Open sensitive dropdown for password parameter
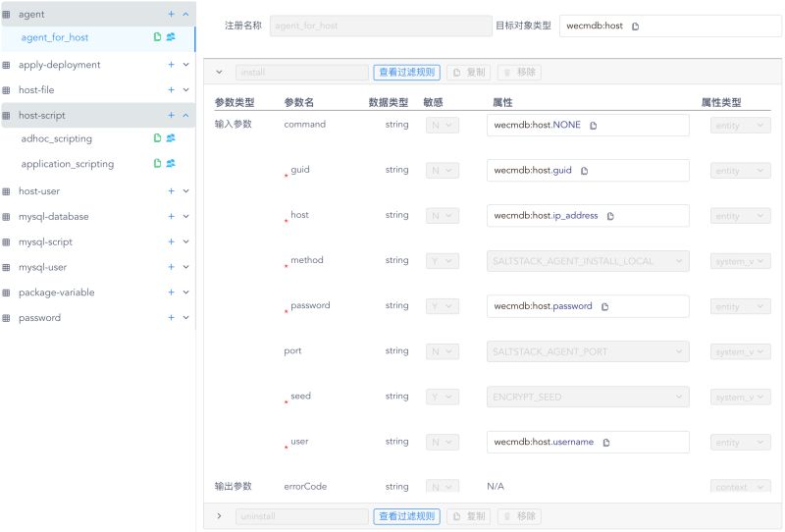 point(443,306)
